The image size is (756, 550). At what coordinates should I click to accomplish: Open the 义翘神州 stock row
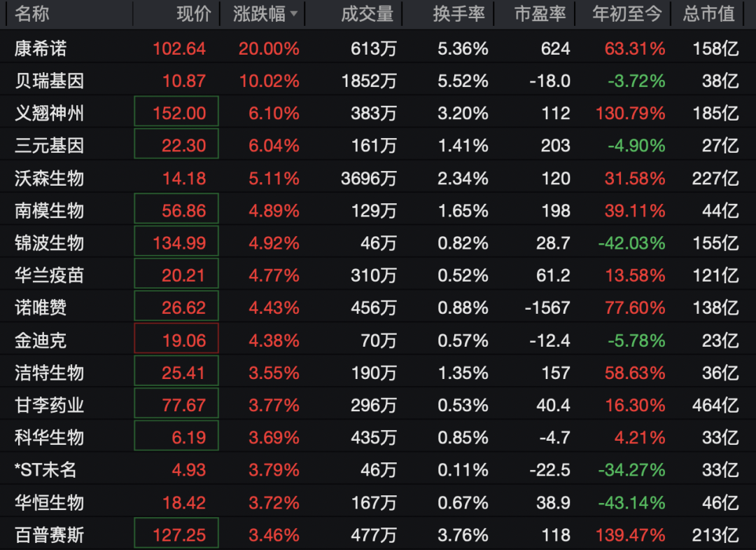[x=378, y=113]
